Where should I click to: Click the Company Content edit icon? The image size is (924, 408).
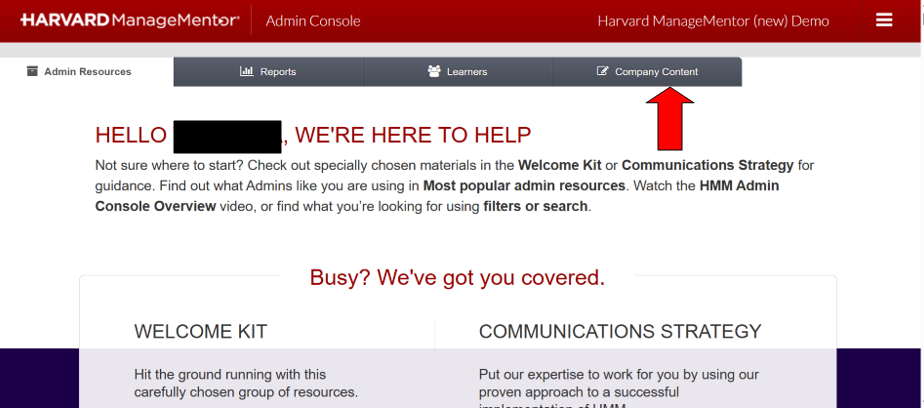pos(602,71)
